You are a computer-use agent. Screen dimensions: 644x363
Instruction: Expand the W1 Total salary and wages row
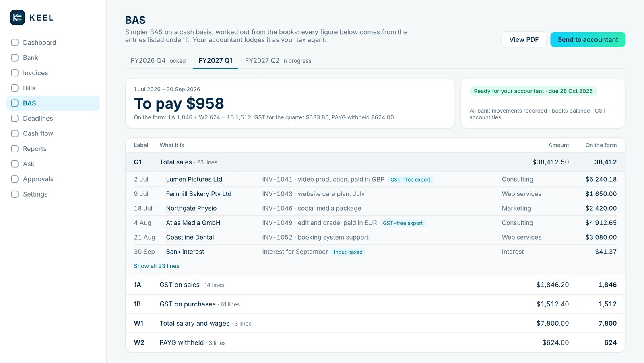click(x=375, y=323)
